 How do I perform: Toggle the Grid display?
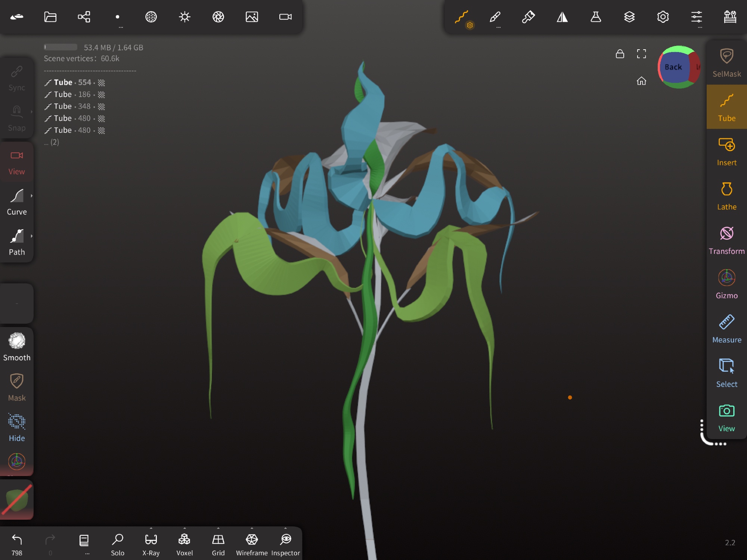tap(218, 544)
